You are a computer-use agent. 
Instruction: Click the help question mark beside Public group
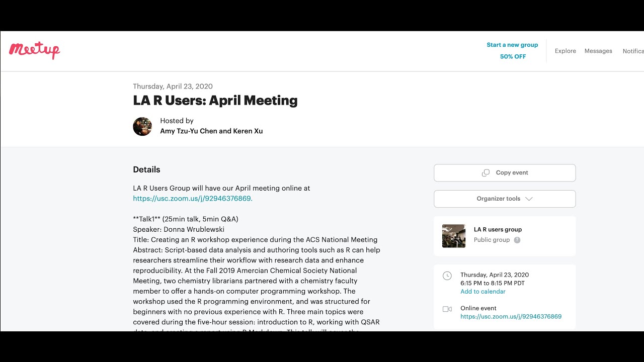(517, 240)
